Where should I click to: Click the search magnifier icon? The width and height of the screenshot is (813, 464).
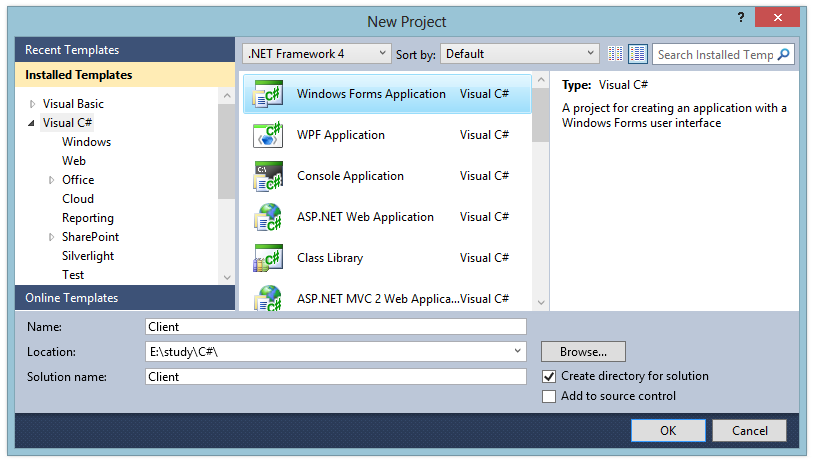point(784,54)
